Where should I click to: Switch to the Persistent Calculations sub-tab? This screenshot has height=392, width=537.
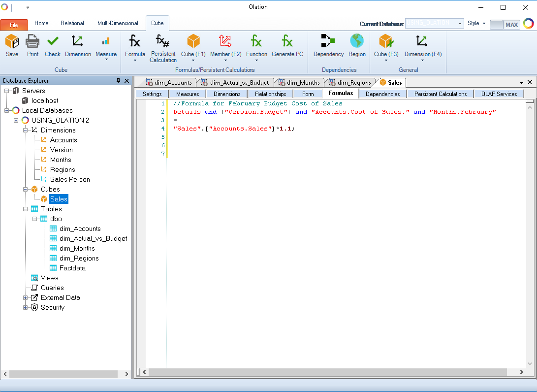[x=441, y=94]
